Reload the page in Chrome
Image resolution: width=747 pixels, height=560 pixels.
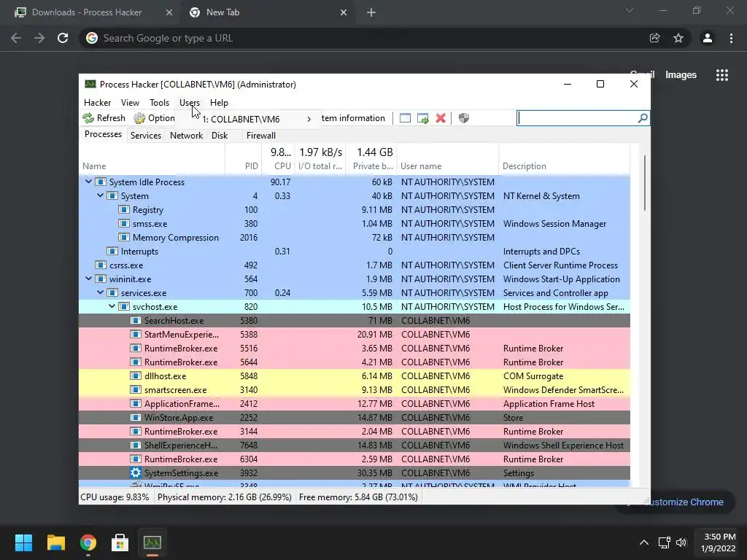click(63, 38)
